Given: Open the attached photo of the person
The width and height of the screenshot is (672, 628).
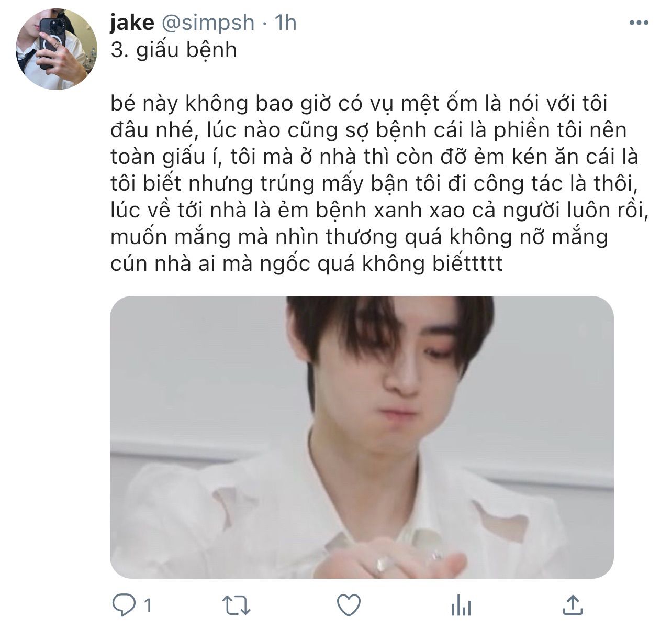Looking at the screenshot, I should coord(362,437).
